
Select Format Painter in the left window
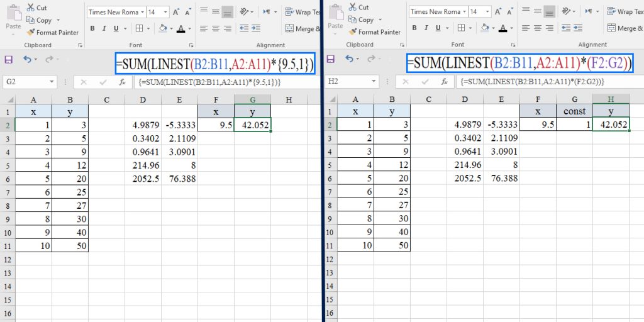pos(52,33)
